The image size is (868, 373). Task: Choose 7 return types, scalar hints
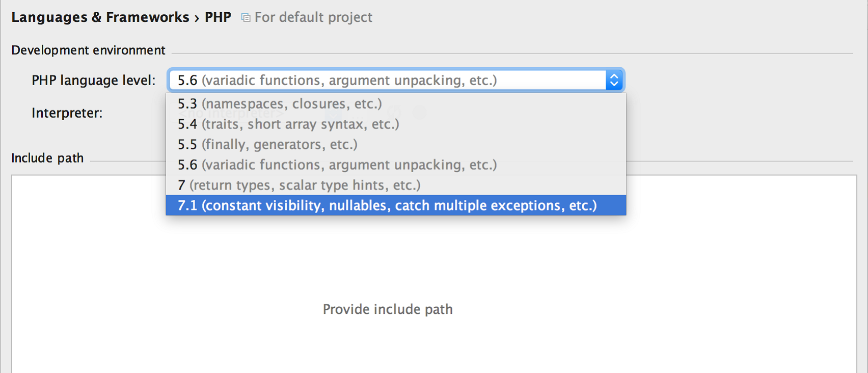[x=299, y=185]
